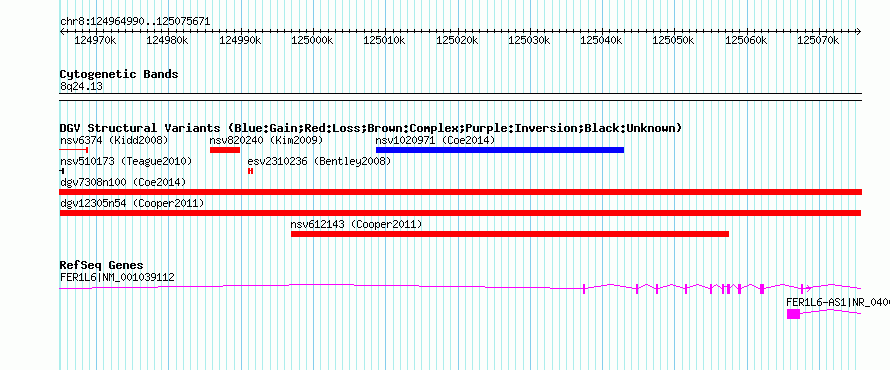Screen dimensions: 890x370
Task: Click the nsv612143 (Cooper2011) label
Action: [356, 225]
